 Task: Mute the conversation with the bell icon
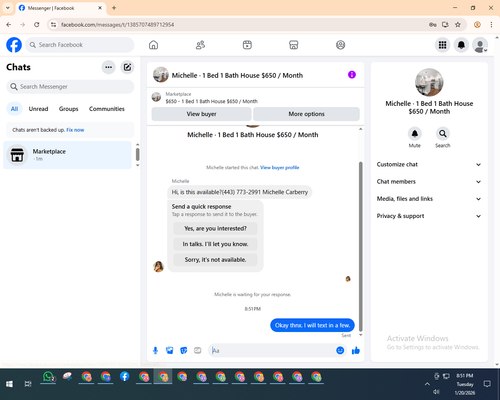click(x=414, y=134)
